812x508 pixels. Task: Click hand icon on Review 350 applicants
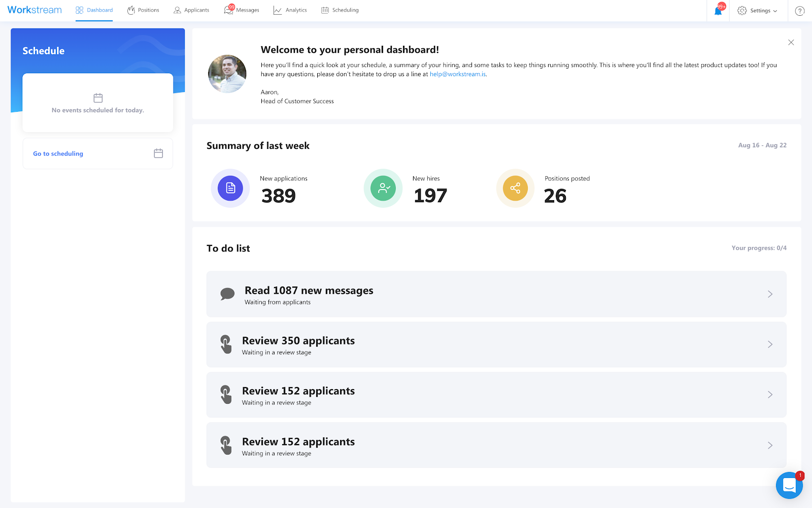tap(226, 344)
